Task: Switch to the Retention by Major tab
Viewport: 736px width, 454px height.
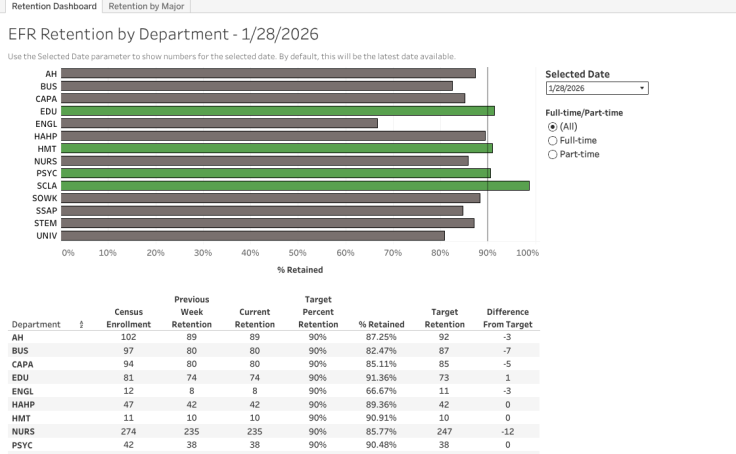Action: 139,6
